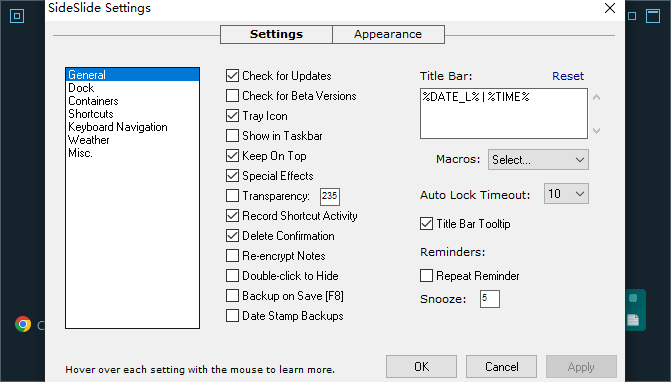Disable Delete Confirmation

point(232,236)
